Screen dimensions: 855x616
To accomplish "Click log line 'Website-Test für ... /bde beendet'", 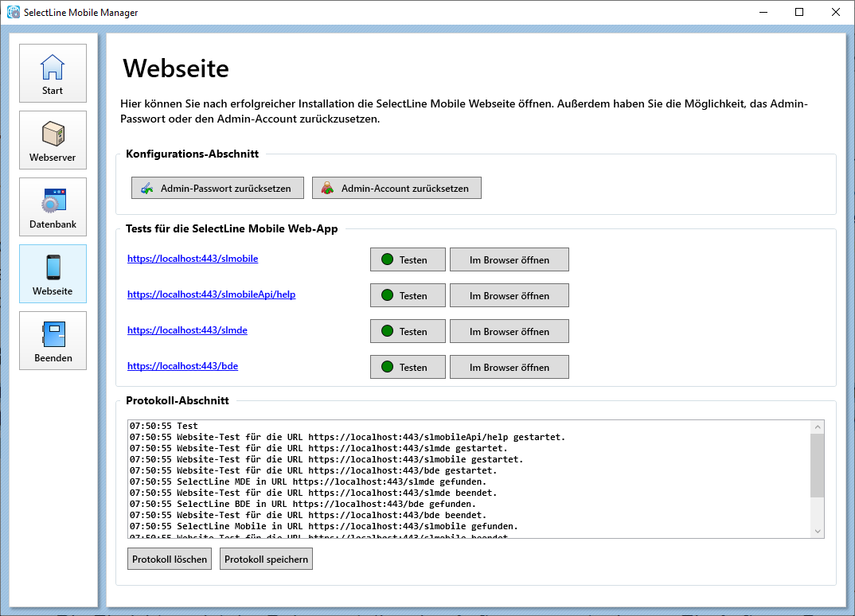I will (307, 515).
